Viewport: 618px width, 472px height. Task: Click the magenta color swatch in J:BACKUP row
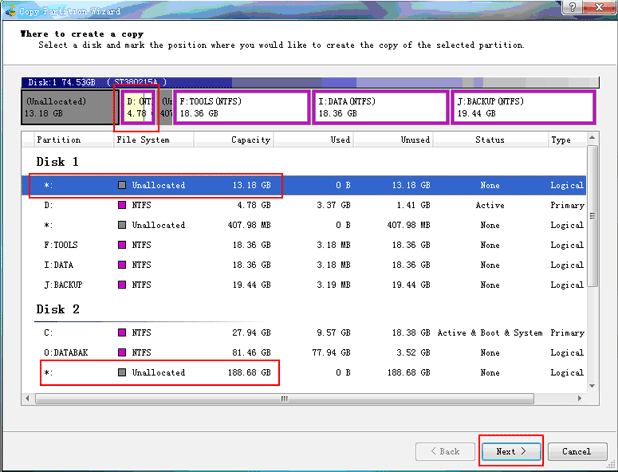[122, 284]
